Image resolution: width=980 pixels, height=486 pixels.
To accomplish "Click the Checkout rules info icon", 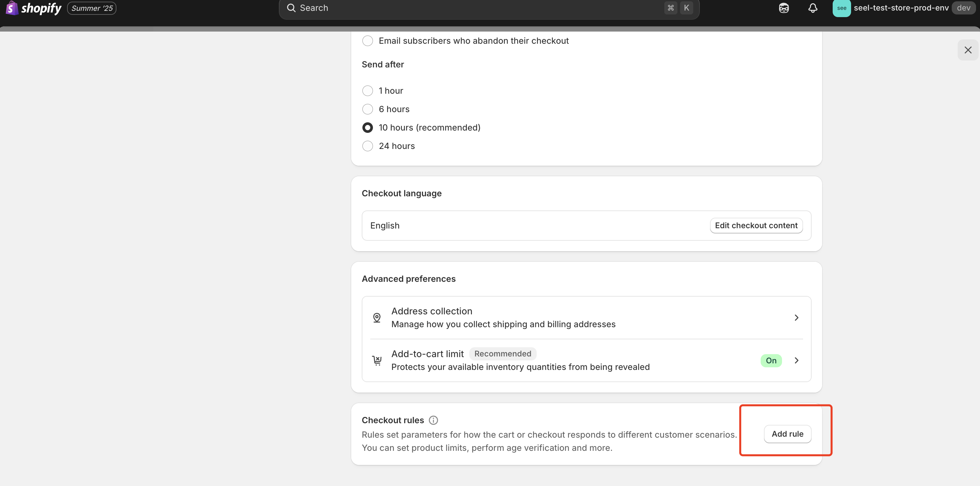I will [x=433, y=420].
